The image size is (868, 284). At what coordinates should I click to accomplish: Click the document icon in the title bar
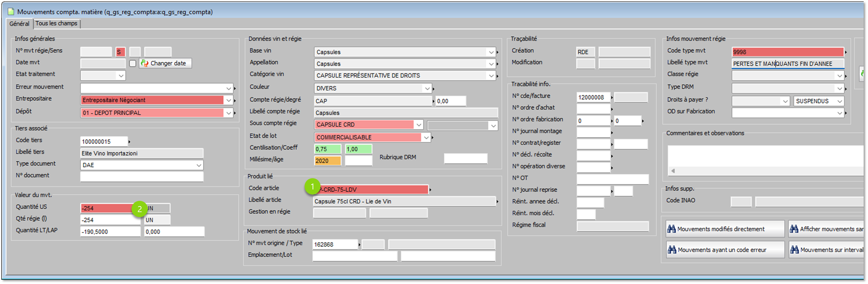click(x=11, y=12)
